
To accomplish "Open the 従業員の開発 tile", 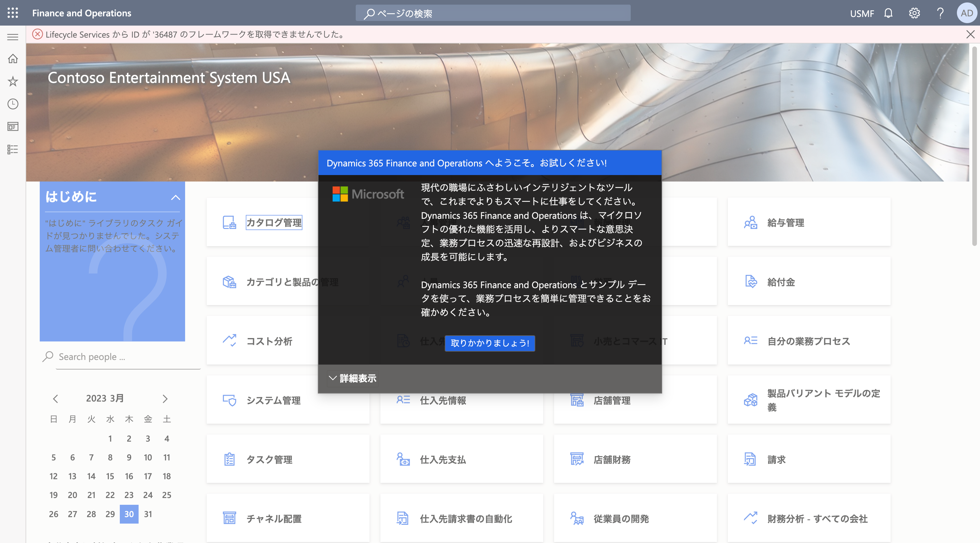I will (x=635, y=518).
